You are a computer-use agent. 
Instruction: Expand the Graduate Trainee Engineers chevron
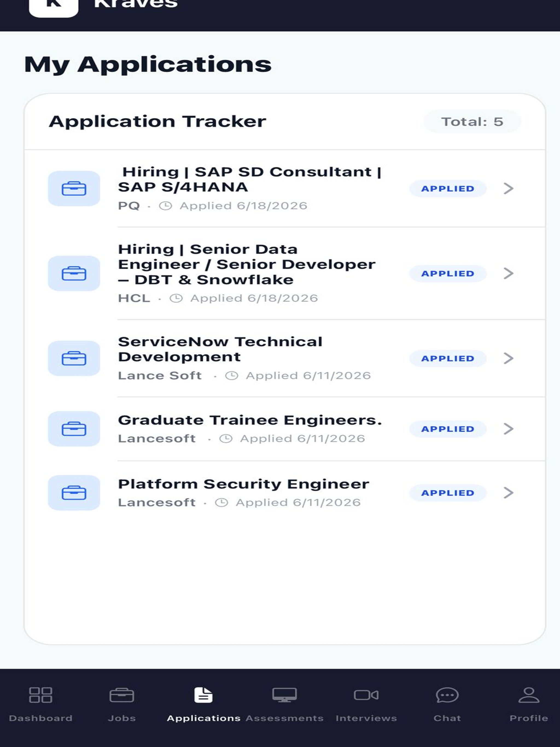click(x=508, y=429)
